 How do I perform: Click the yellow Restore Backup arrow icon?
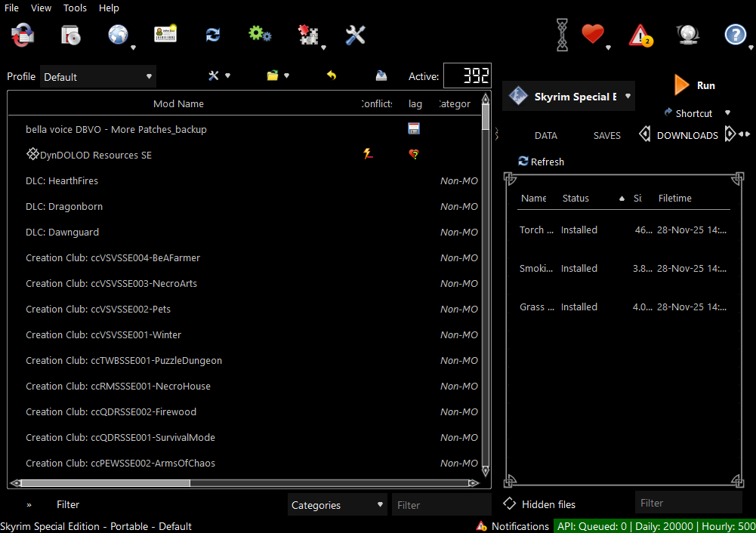(331, 75)
